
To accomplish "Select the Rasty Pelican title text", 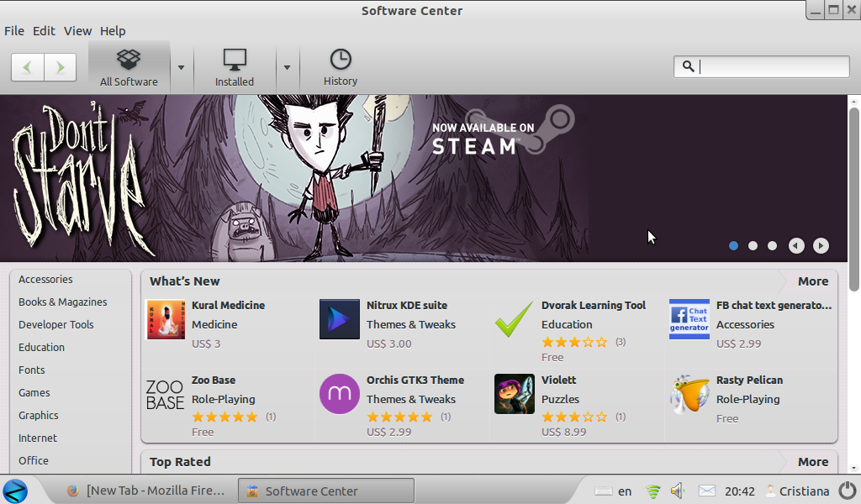I will coord(749,380).
